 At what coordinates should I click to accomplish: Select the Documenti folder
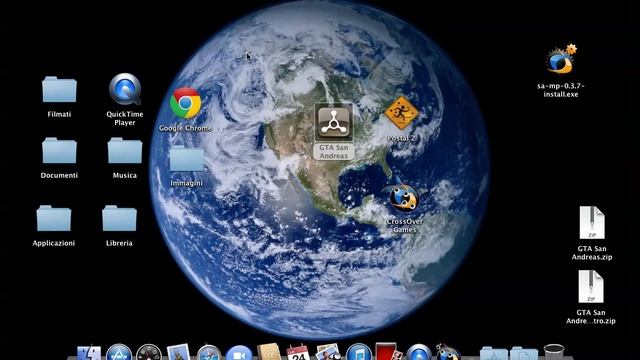click(59, 150)
